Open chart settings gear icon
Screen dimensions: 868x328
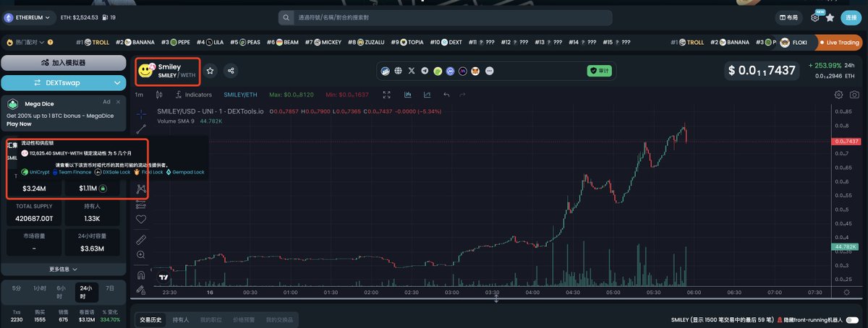[839, 95]
